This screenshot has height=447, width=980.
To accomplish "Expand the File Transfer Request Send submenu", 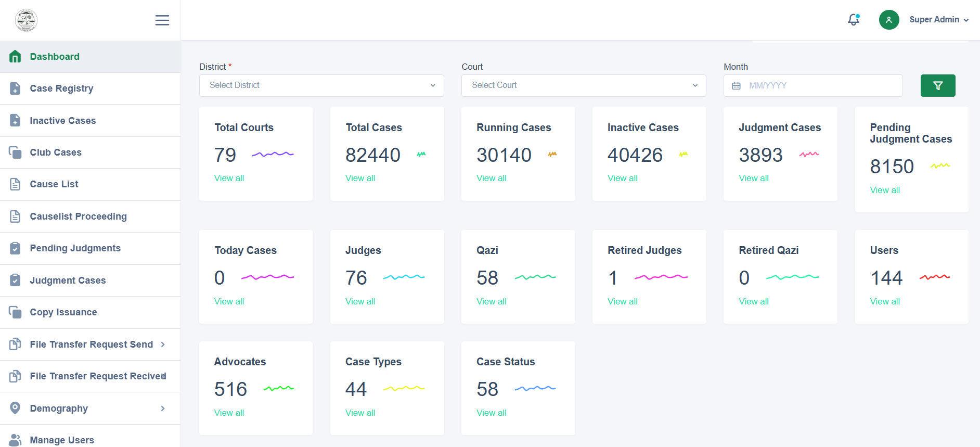I will click(163, 344).
